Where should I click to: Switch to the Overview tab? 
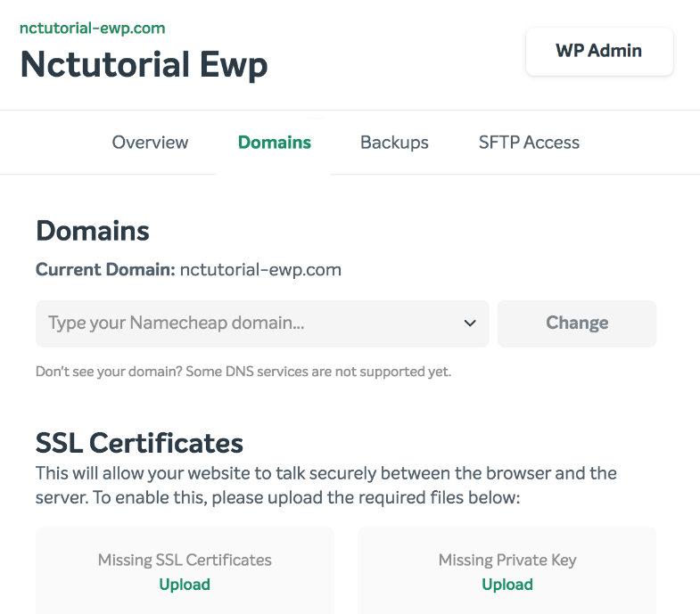[150, 143]
